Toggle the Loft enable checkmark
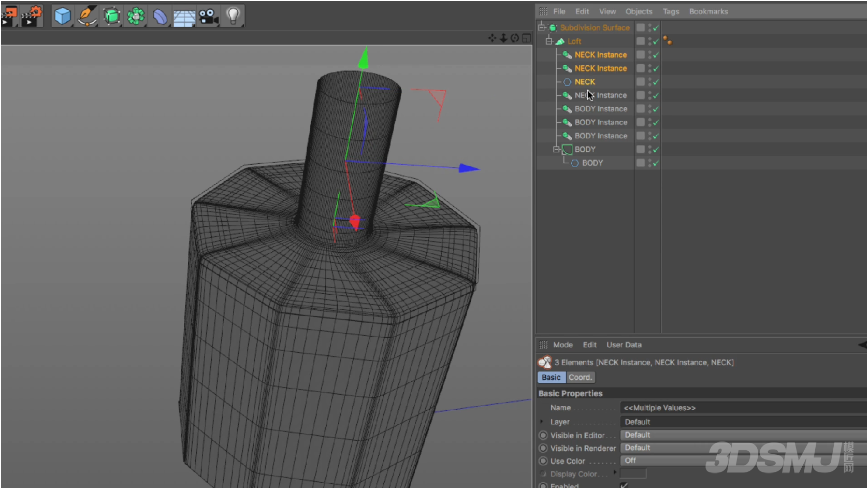868x489 pixels. tap(656, 41)
